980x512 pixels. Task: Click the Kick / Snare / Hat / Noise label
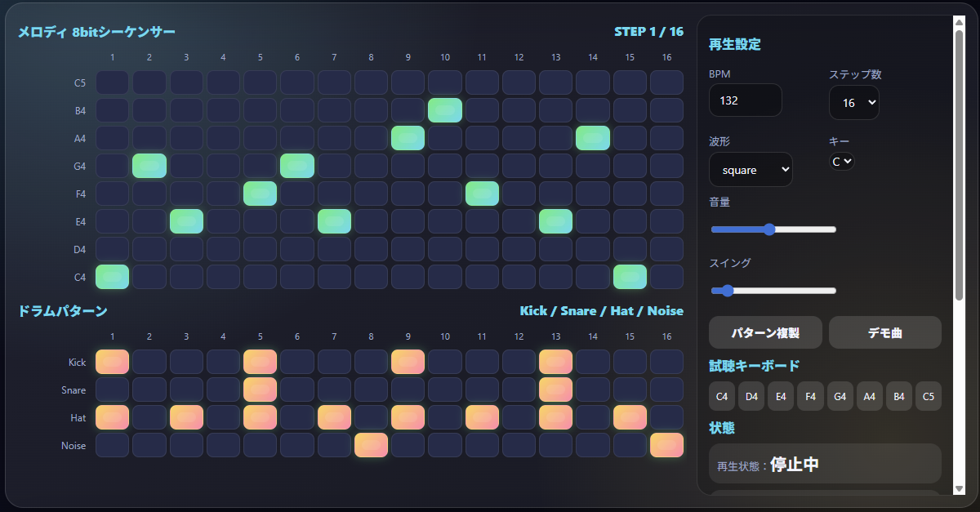[602, 311]
